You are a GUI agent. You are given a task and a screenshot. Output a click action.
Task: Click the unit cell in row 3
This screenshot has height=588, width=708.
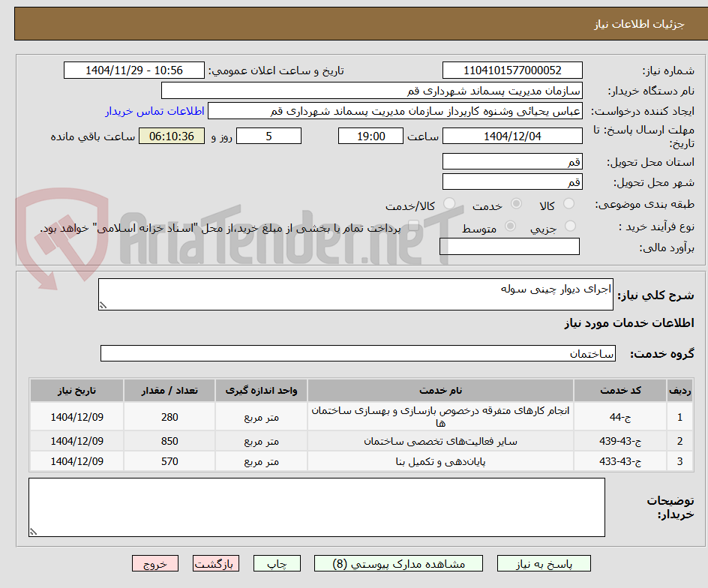(262, 461)
